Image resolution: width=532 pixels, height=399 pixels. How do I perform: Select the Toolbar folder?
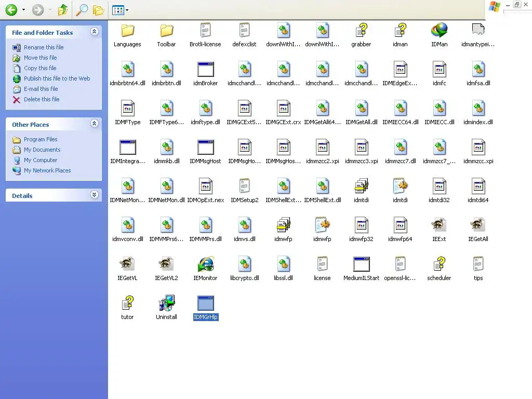(167, 35)
